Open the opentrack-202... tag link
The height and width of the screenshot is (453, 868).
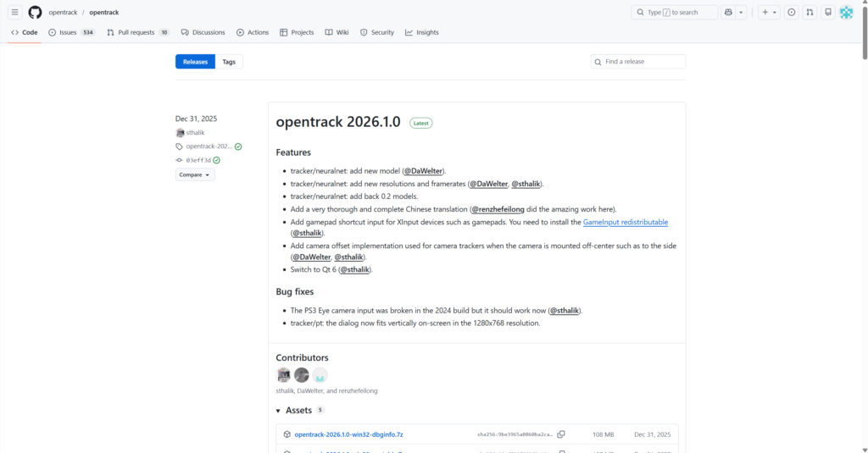tap(209, 146)
